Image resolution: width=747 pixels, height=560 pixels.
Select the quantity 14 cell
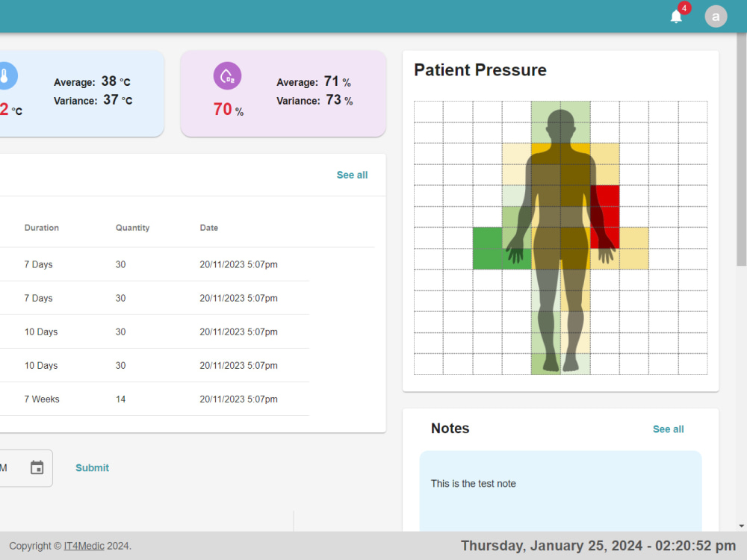coord(120,399)
